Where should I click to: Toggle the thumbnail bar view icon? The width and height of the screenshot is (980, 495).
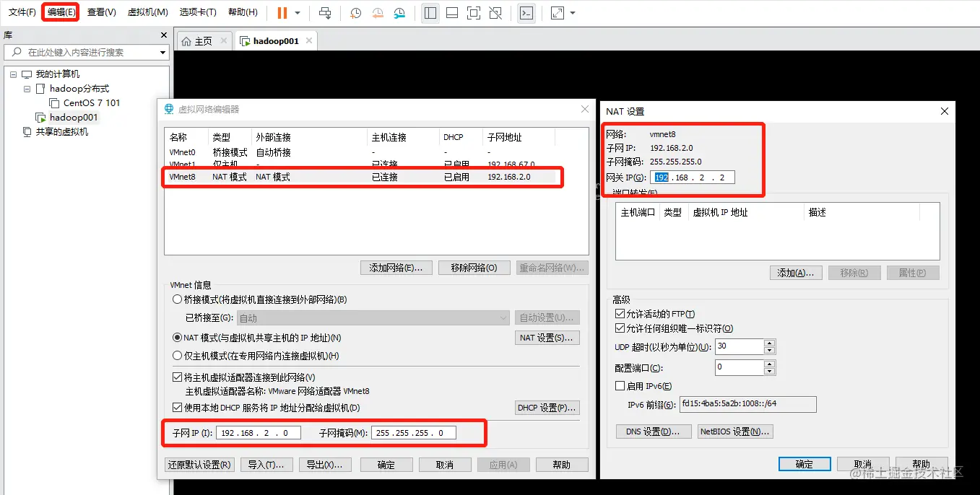(452, 13)
